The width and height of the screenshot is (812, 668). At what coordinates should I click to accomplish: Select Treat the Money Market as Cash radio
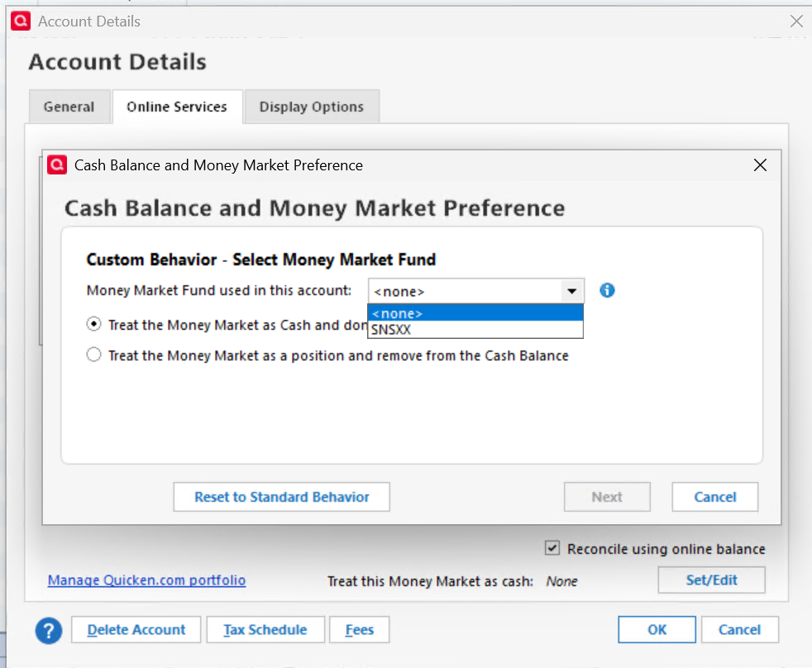pos(93,325)
